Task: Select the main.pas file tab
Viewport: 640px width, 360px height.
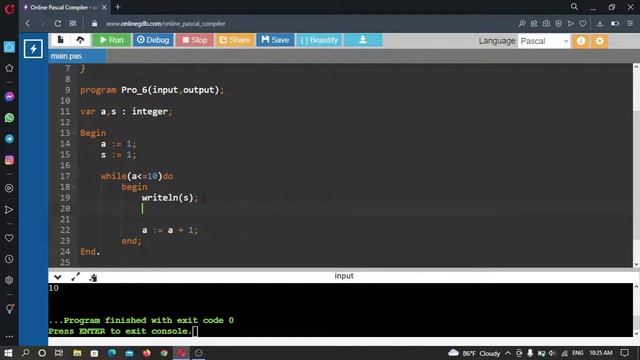Action: coord(77,56)
